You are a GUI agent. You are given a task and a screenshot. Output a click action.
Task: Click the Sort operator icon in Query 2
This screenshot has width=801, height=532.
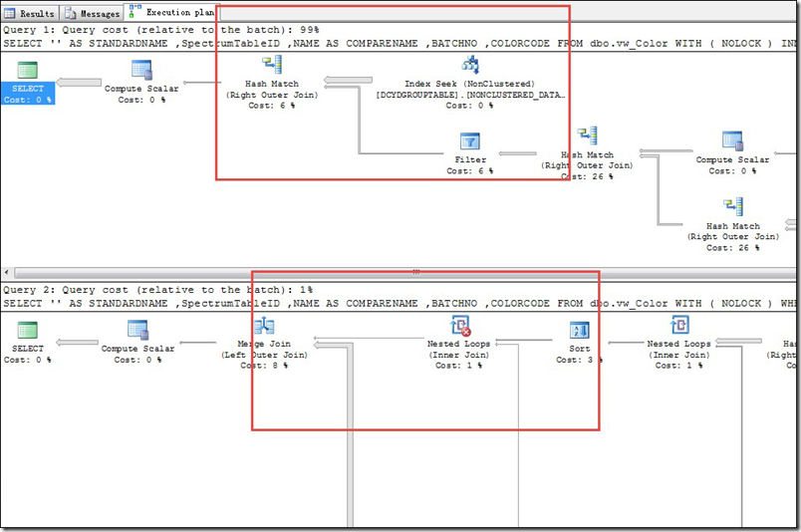[579, 329]
